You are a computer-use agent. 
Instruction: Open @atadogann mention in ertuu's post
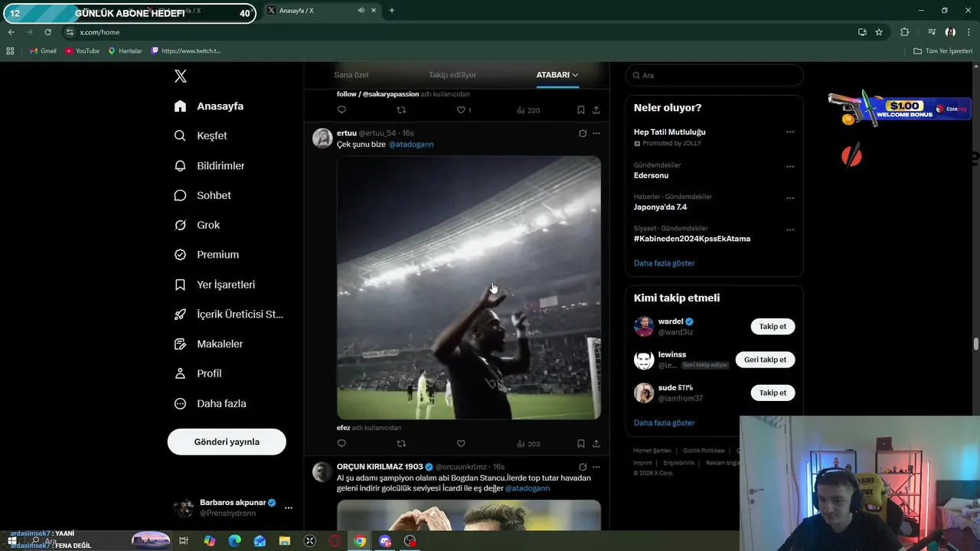point(411,145)
